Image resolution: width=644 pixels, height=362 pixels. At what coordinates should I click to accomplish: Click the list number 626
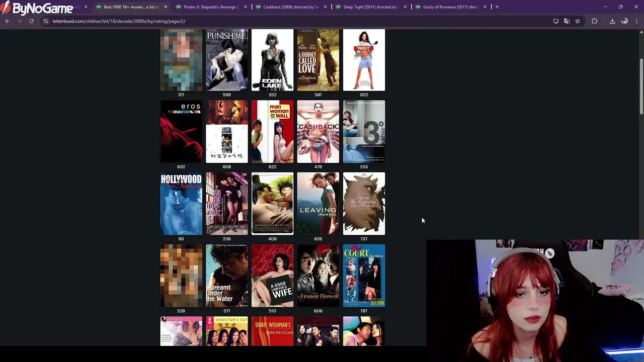point(318,239)
